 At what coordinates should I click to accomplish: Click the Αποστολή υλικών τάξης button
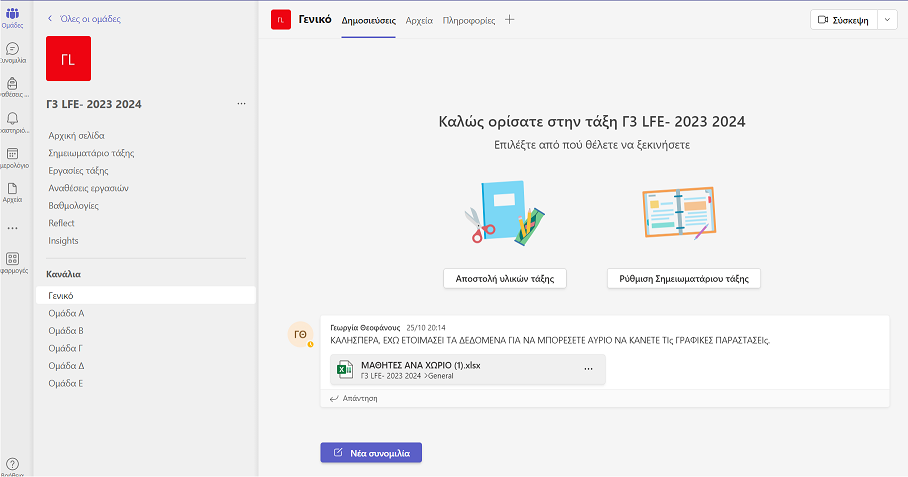click(505, 278)
